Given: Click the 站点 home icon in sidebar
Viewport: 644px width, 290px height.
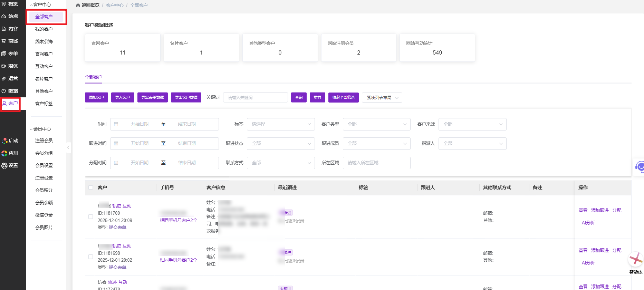Looking at the screenshot, I should click(4, 17).
